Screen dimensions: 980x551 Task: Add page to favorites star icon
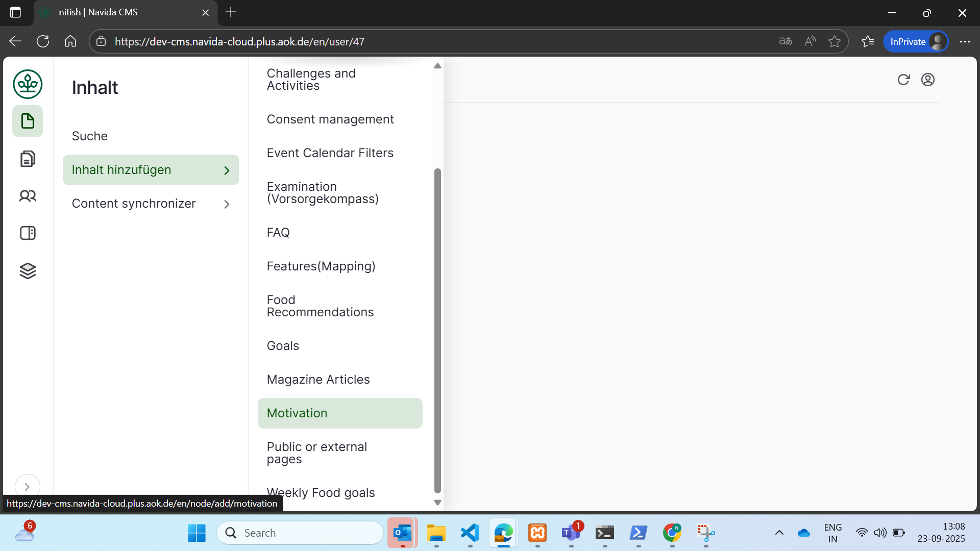pos(834,42)
